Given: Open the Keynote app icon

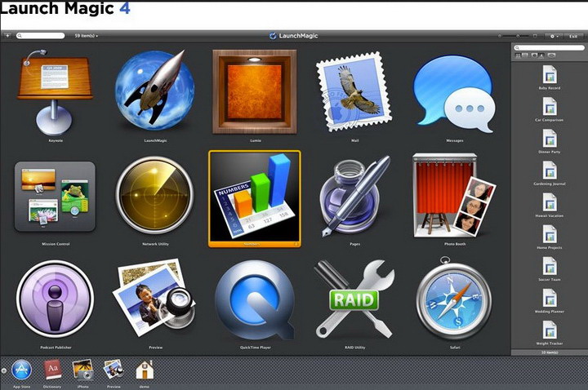Looking at the screenshot, I should [56, 92].
